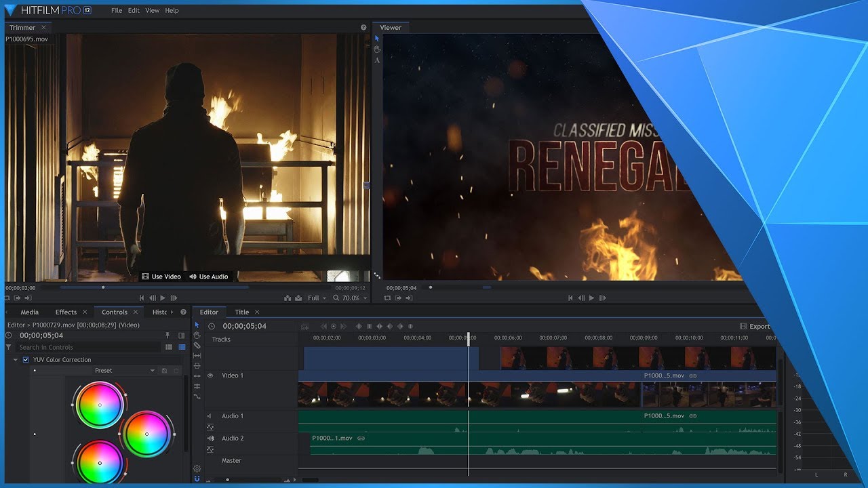Open the View menu

[x=153, y=11]
